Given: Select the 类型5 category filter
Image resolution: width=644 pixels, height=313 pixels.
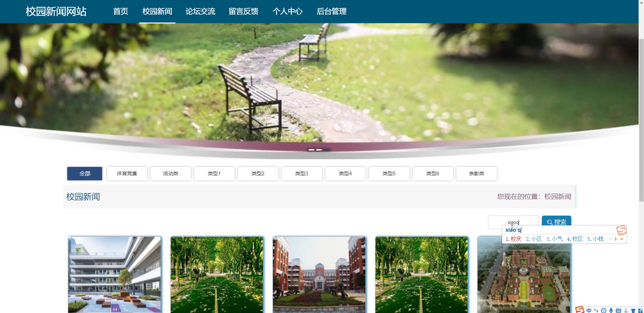Looking at the screenshot, I should point(389,174).
